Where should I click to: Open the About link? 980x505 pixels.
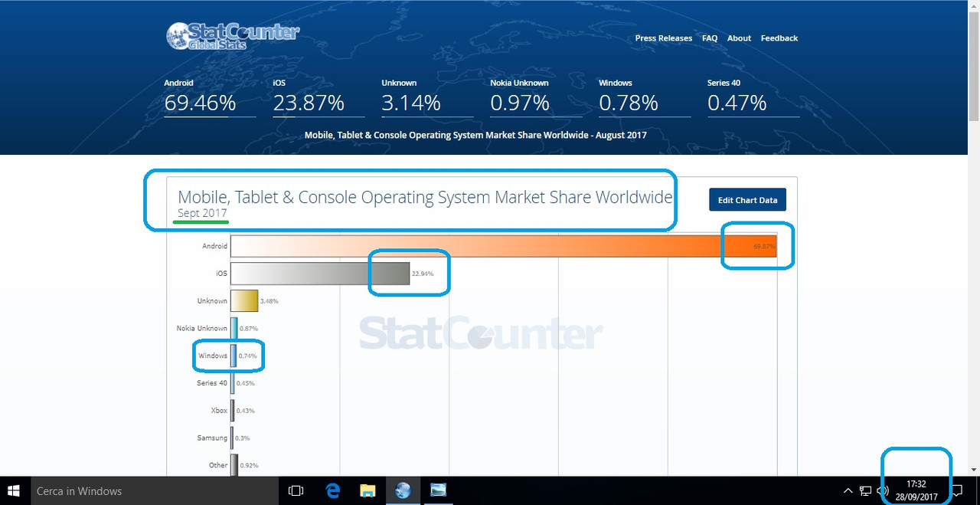point(739,38)
